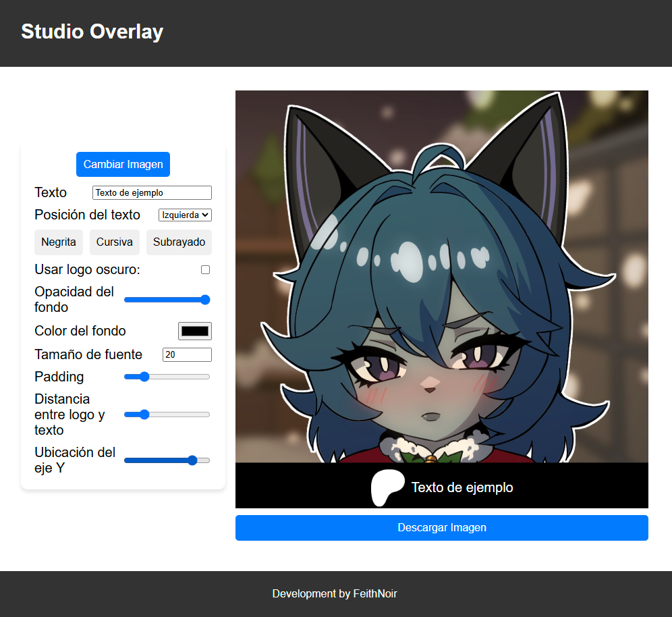The image size is (672, 617).
Task: Click the Distancia entre logo y texto slider
Action: click(167, 414)
